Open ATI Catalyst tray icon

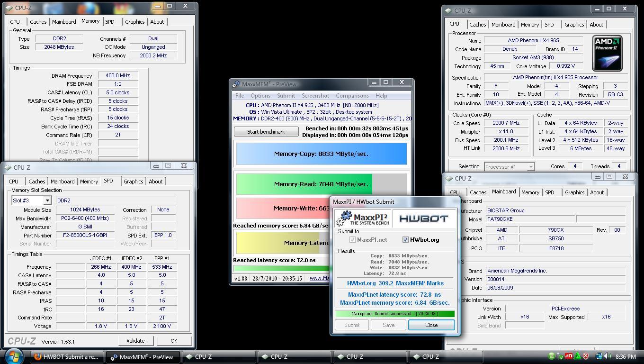tap(569, 356)
